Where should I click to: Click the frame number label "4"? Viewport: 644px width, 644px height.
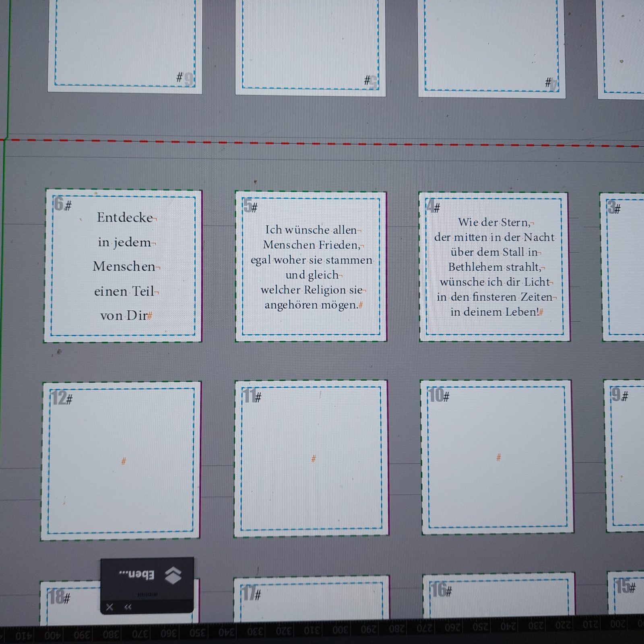tap(430, 206)
